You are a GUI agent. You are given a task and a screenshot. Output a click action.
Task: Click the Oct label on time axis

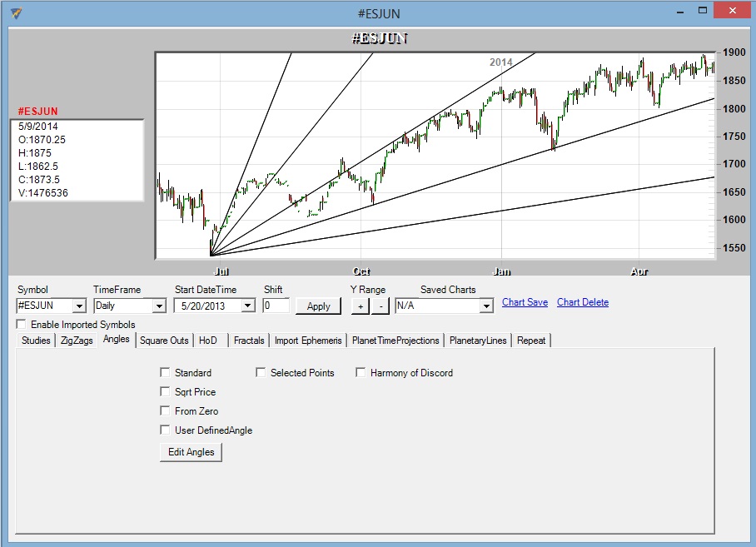point(361,271)
